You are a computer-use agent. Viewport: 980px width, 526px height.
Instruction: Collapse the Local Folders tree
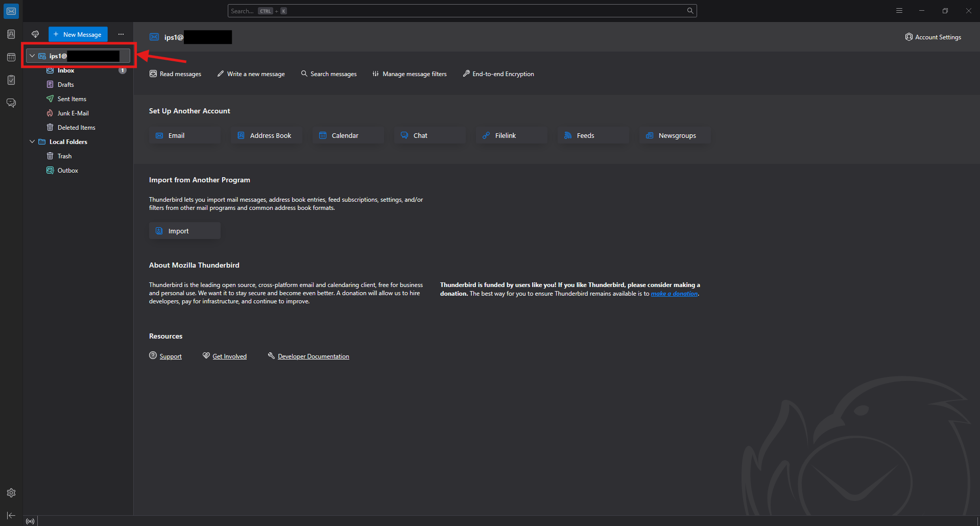pos(32,141)
